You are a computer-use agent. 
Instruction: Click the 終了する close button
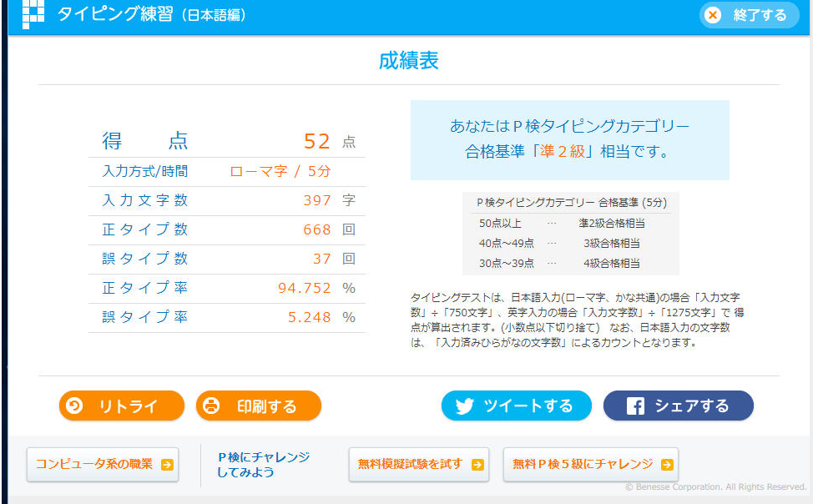pos(749,15)
